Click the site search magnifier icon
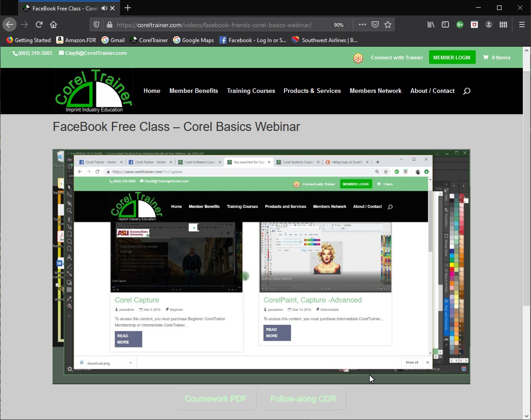 click(467, 91)
